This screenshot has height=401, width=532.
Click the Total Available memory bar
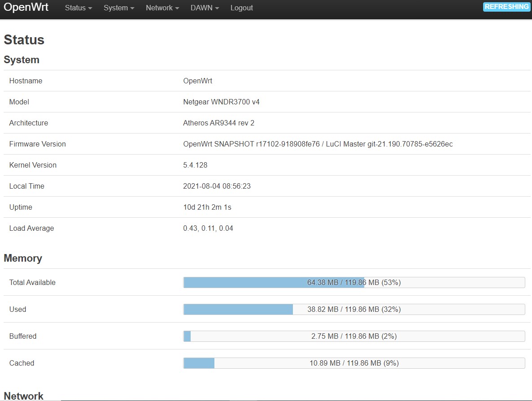(354, 282)
